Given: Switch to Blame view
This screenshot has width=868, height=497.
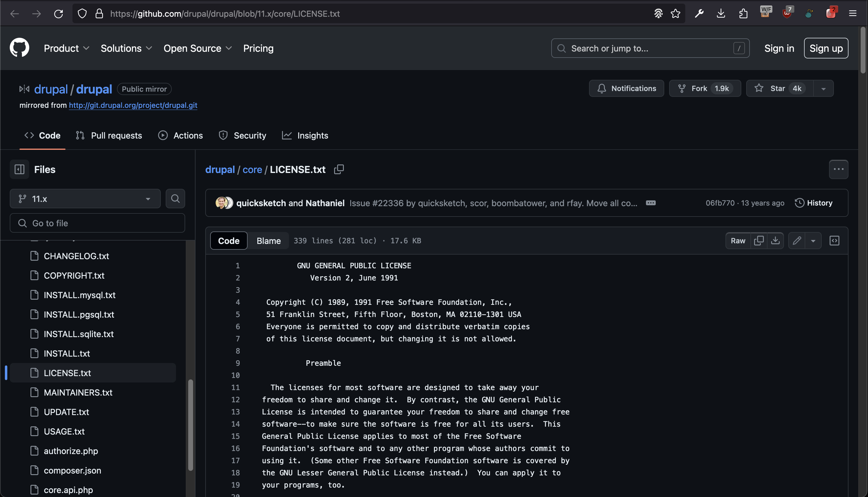Looking at the screenshot, I should click(x=268, y=241).
